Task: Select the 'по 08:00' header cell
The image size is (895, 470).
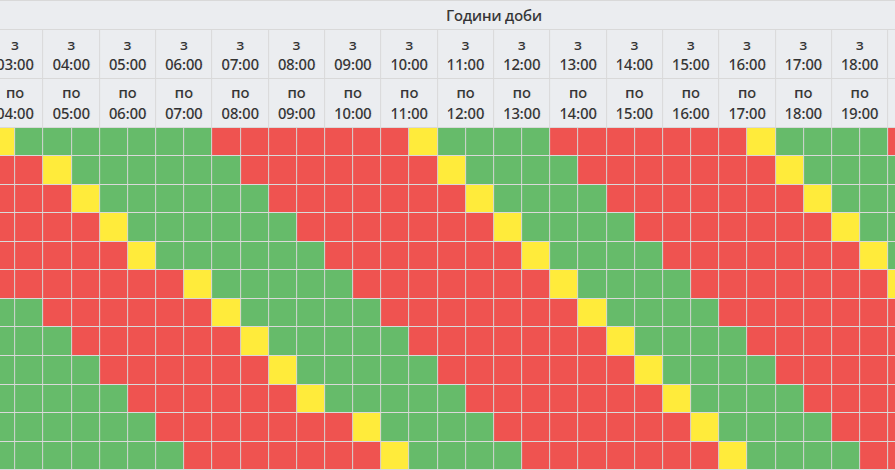Action: point(240,103)
